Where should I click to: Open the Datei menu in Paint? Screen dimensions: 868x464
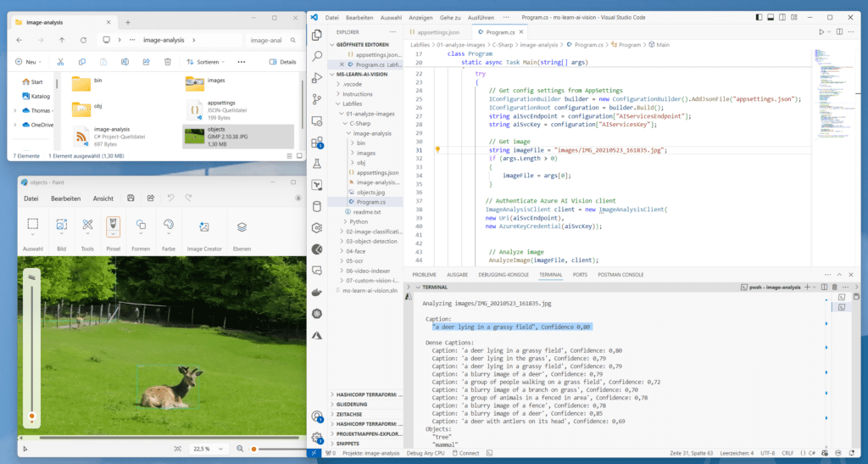click(x=31, y=198)
